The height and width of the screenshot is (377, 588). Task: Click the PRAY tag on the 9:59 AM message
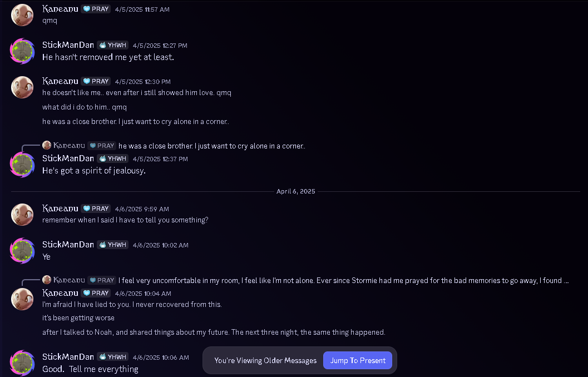click(x=96, y=209)
